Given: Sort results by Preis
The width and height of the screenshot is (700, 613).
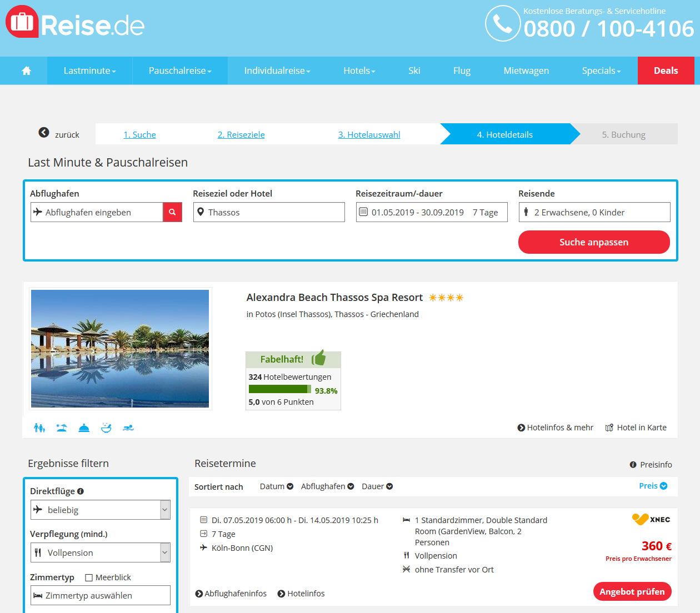Looking at the screenshot, I should [x=653, y=486].
